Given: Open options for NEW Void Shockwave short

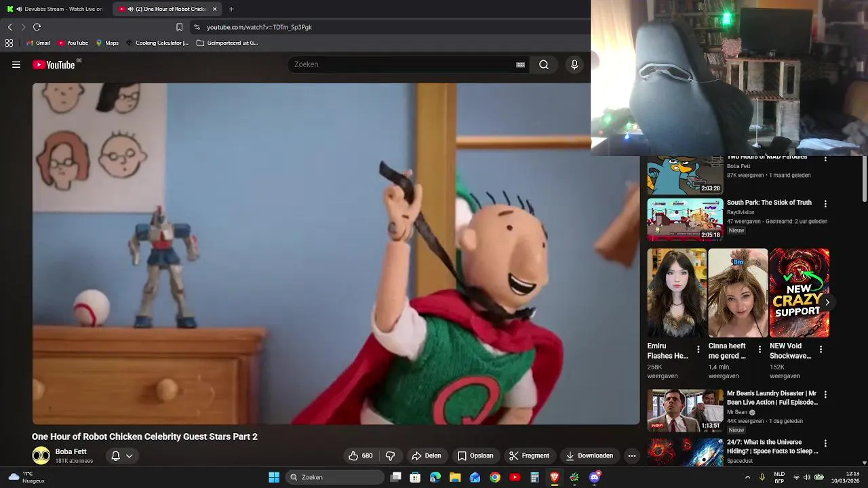Looking at the screenshot, I should click(x=821, y=350).
